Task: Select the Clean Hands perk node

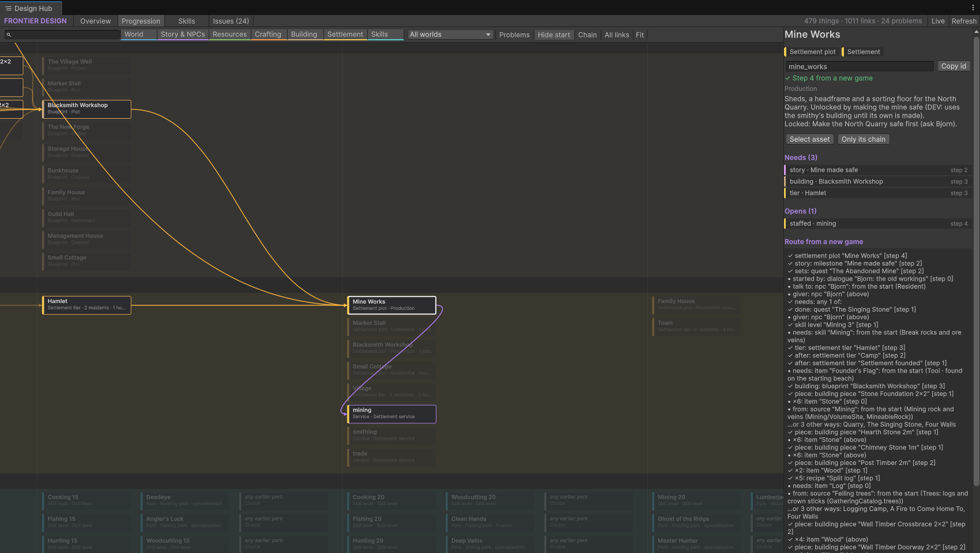Action: pyautogui.click(x=490, y=522)
